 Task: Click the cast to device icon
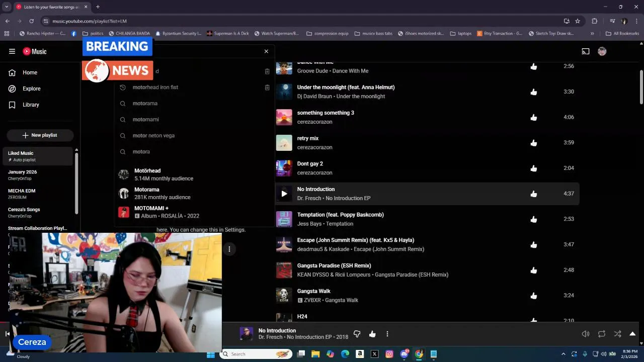pyautogui.click(x=586, y=51)
